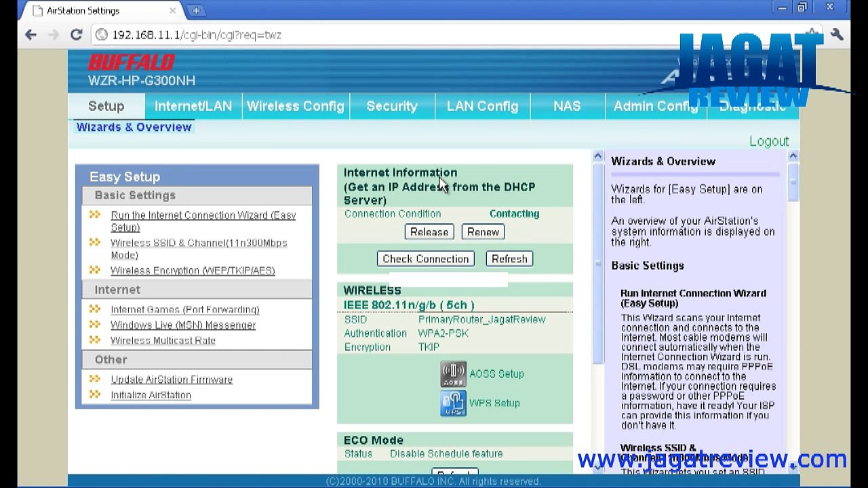Click the AOSS Setup text link

pos(496,374)
